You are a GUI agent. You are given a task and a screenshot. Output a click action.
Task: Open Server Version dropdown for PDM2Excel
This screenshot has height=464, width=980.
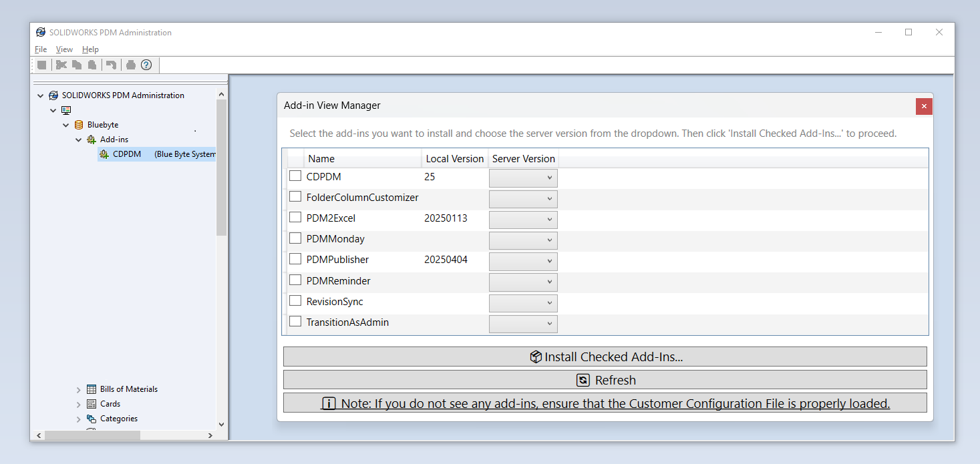(x=523, y=220)
